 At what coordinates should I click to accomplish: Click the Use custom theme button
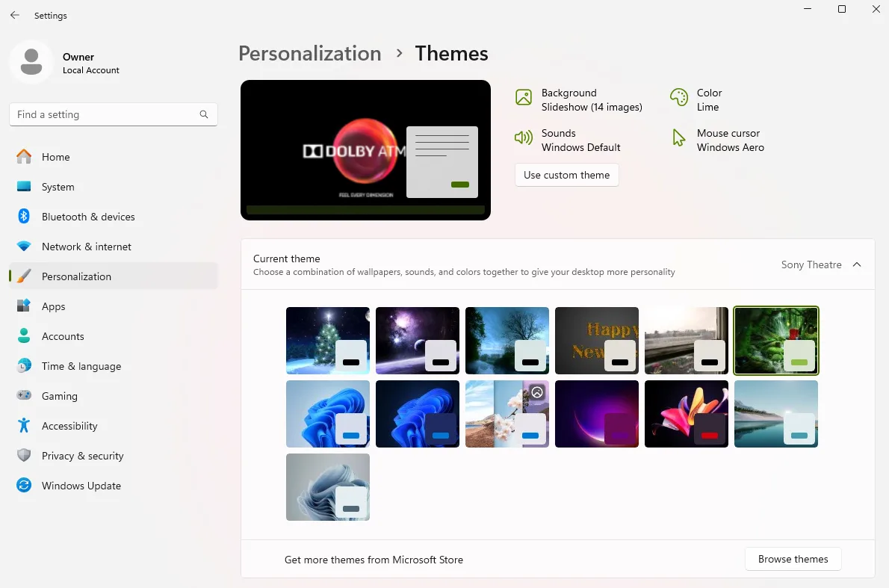[x=566, y=175]
